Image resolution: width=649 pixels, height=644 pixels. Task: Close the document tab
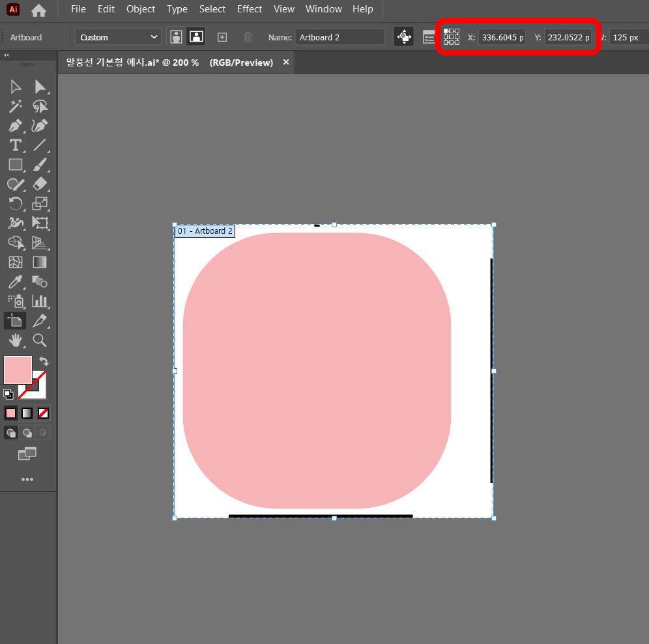[286, 62]
